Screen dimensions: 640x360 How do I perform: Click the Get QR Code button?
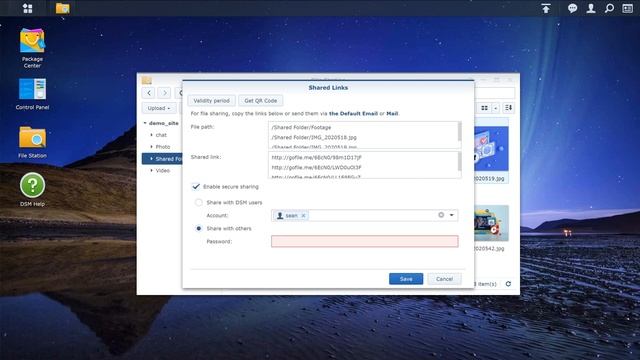260,100
